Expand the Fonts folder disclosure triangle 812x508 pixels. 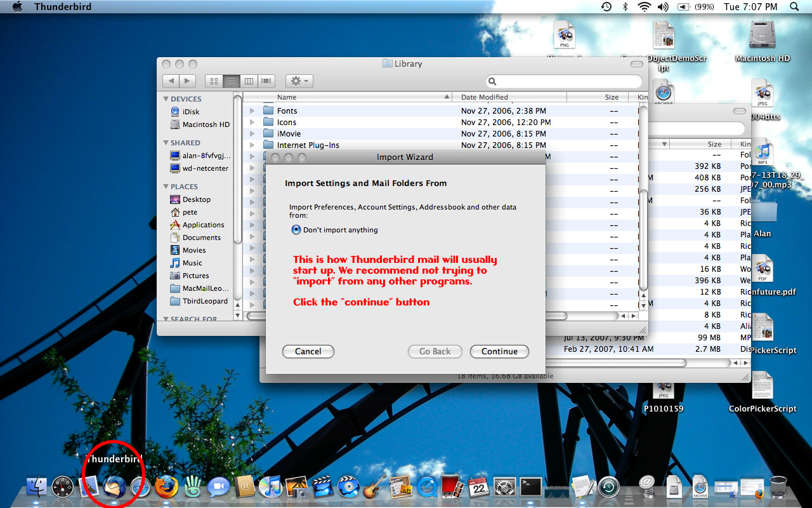click(252, 111)
